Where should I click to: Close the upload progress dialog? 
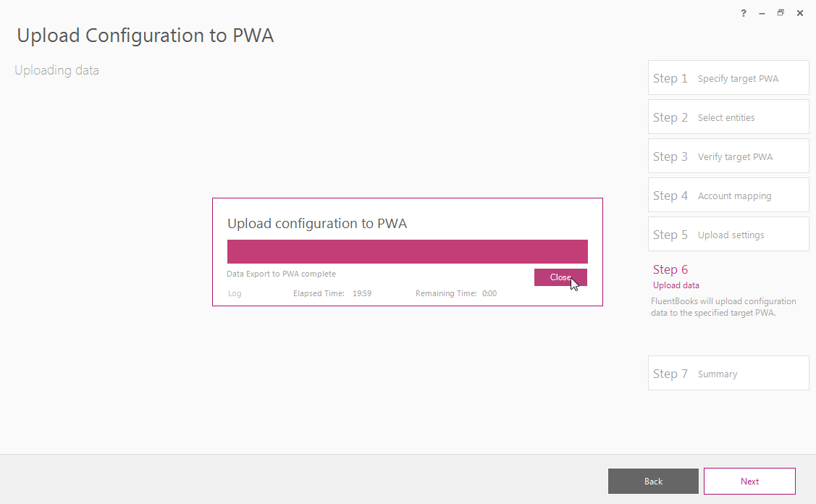click(560, 277)
